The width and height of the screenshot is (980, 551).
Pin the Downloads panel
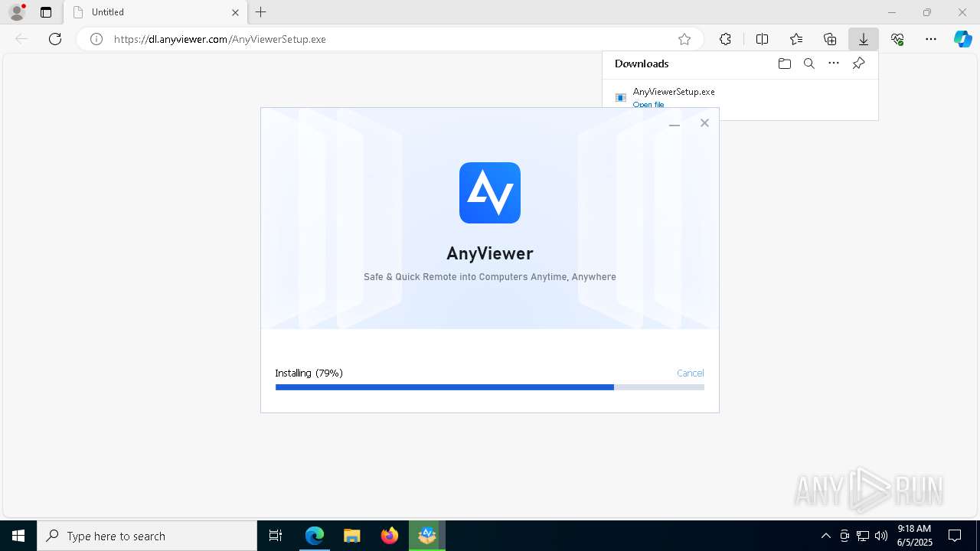(x=858, y=64)
